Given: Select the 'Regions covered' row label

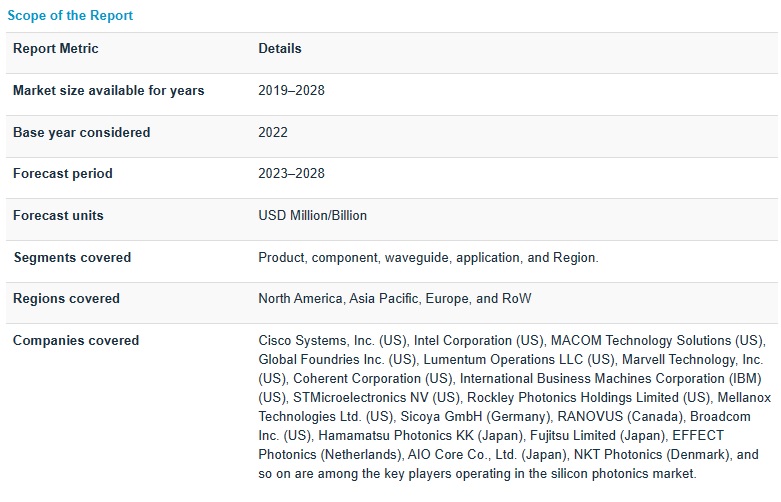Looking at the screenshot, I should tap(66, 299).
